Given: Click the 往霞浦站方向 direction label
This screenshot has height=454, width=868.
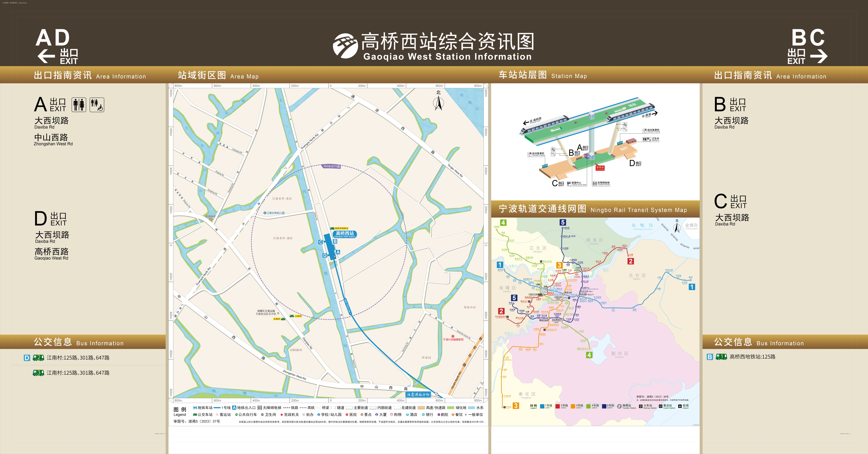Looking at the screenshot, I should pyautogui.click(x=418, y=394).
